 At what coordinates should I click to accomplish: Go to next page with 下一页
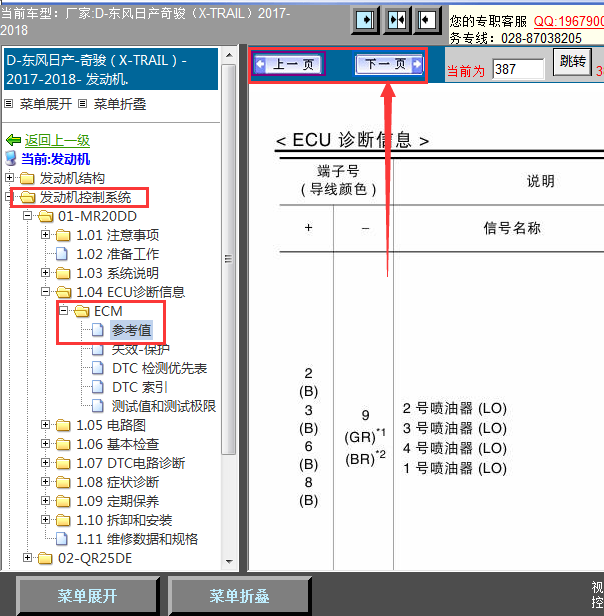(389, 64)
